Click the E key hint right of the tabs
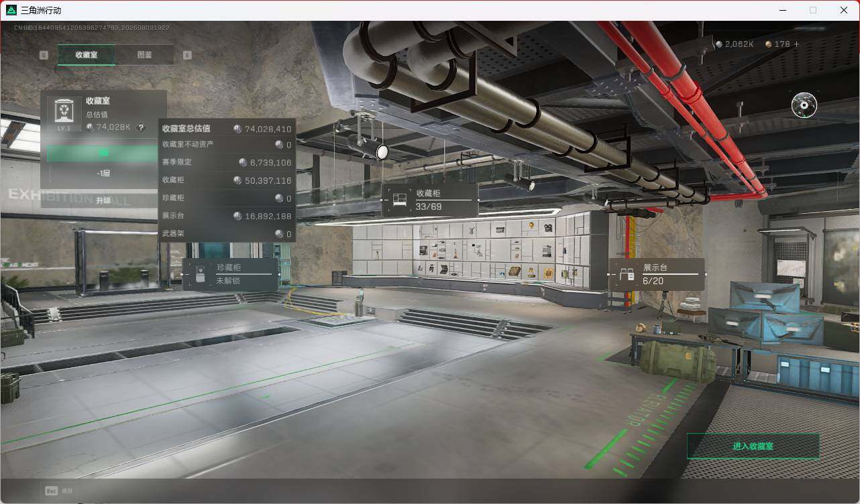The width and height of the screenshot is (860, 504). coord(187,55)
